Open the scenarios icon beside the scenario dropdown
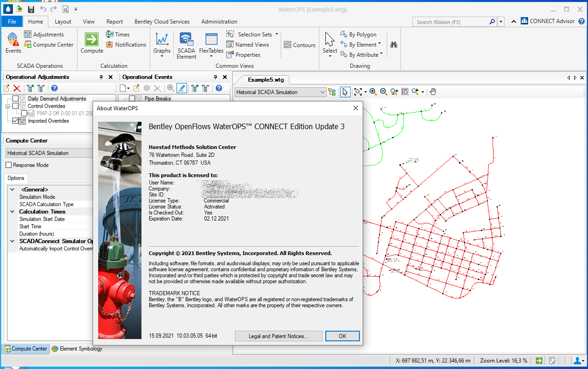The height and width of the screenshot is (369, 588). click(x=332, y=92)
